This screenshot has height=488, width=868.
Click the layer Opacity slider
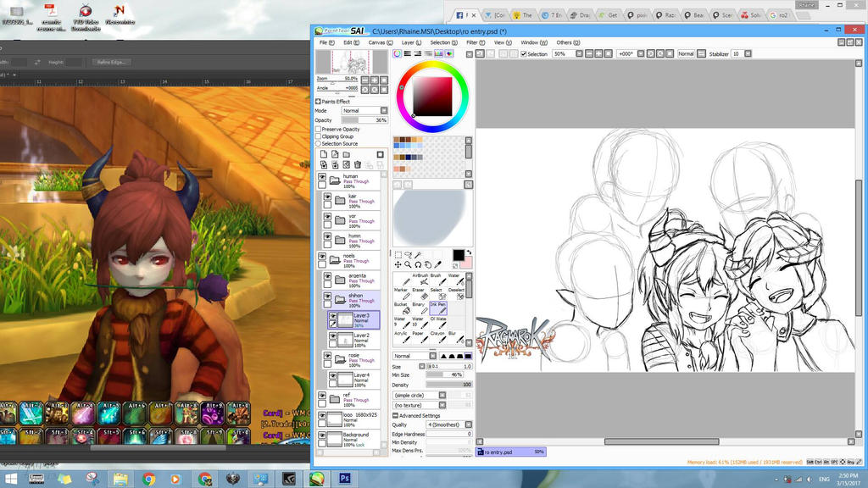364,120
